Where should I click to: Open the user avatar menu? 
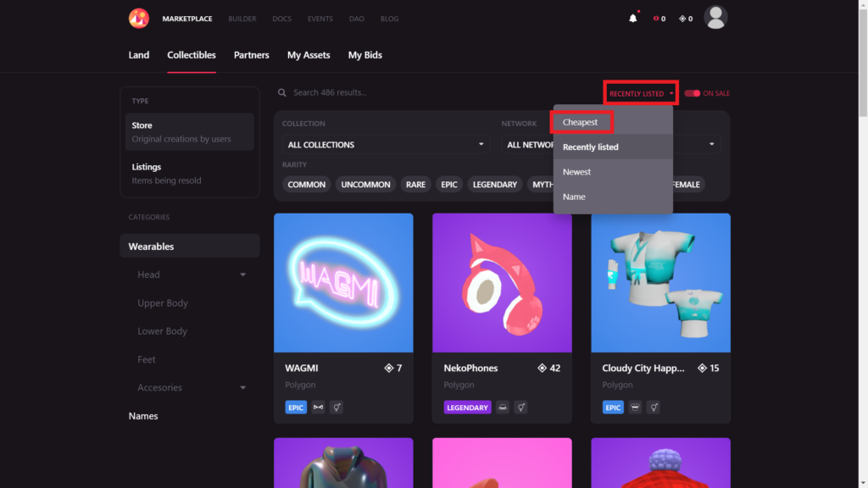[715, 17]
